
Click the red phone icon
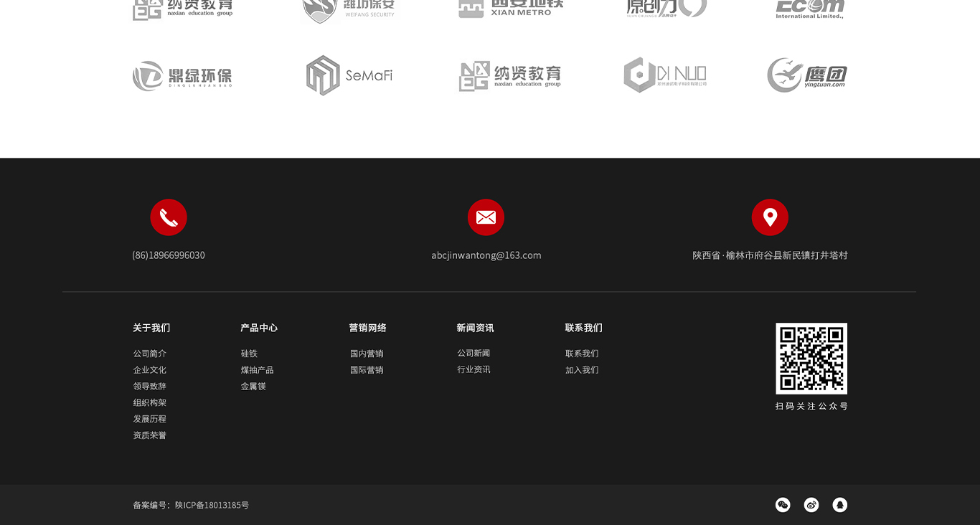coord(169,217)
